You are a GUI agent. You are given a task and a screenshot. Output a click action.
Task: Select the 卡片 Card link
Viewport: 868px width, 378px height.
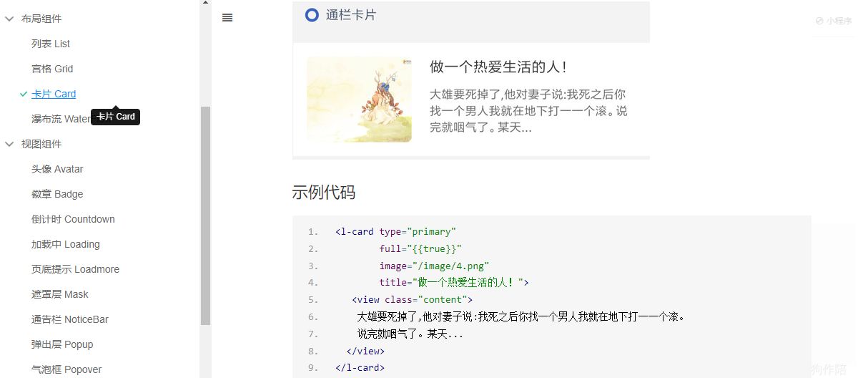(x=54, y=94)
